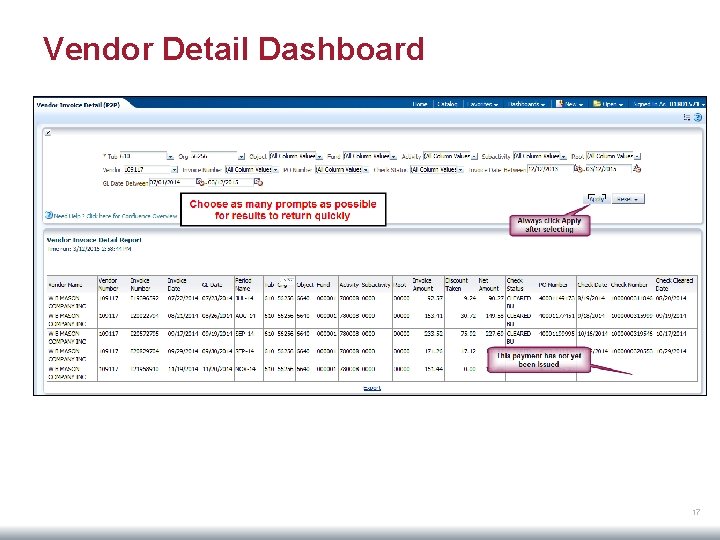Open calendar for Invoice Date start

click(x=578, y=169)
